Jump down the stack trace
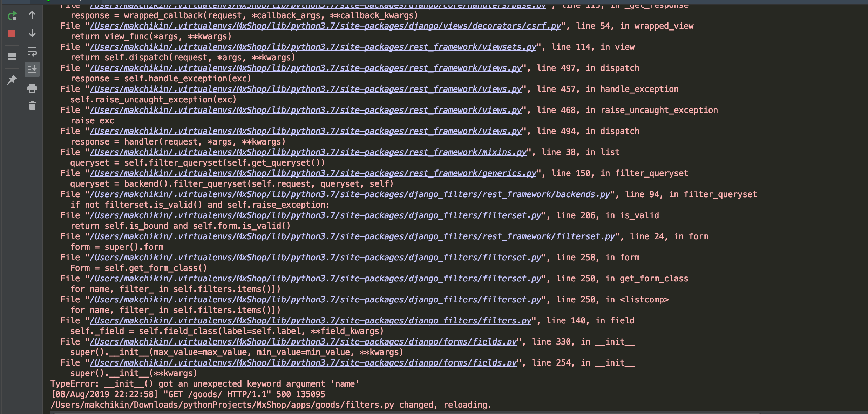 coord(32,33)
